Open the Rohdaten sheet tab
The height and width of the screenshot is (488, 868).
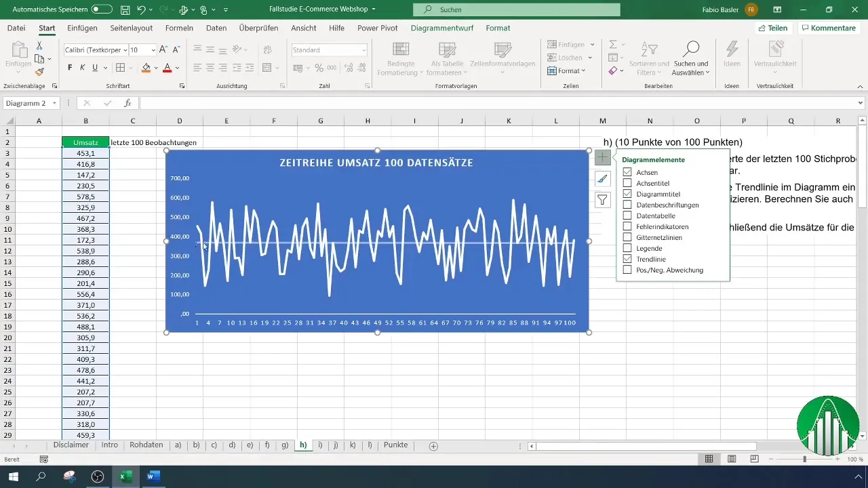coord(146,445)
